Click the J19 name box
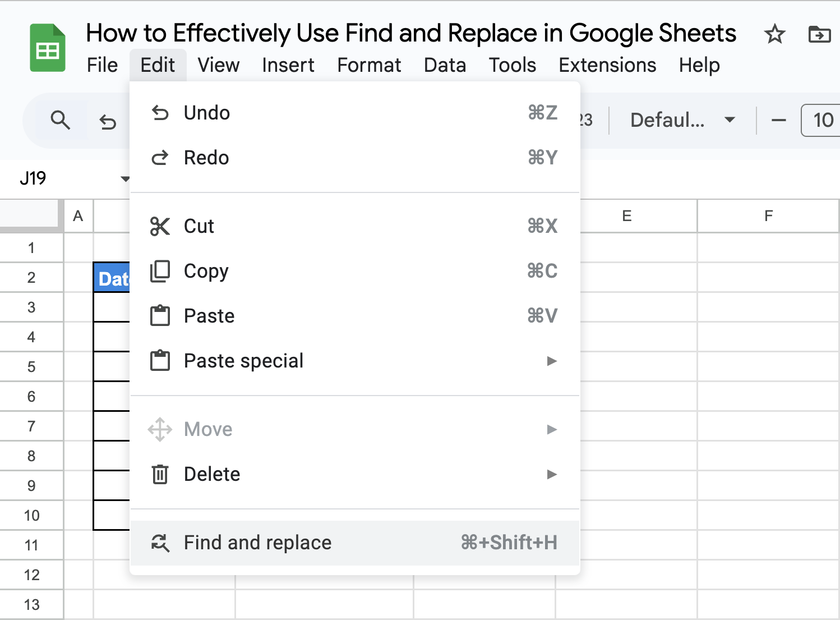 click(33, 179)
